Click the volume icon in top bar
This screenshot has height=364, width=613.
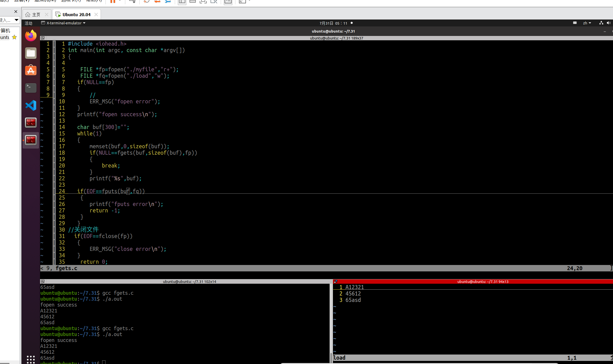click(x=608, y=23)
